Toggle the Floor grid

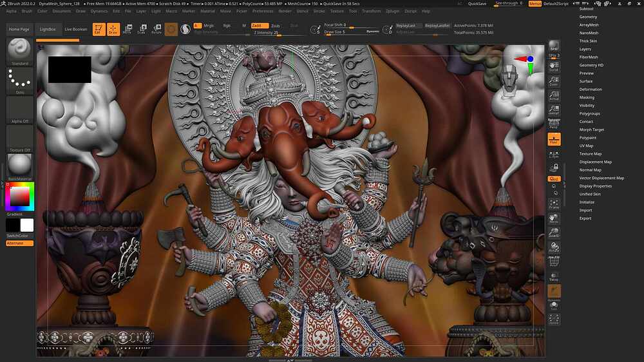pos(554,139)
